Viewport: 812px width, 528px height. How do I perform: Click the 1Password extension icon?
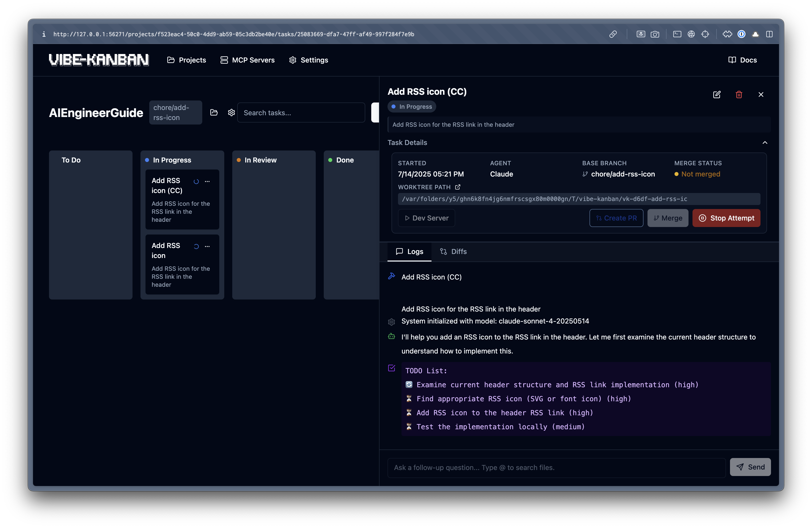[x=741, y=34]
